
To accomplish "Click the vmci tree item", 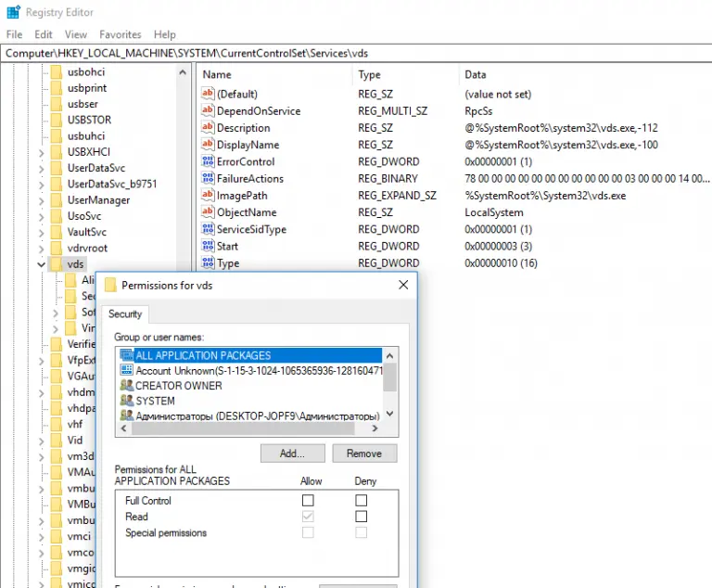I will (79, 536).
